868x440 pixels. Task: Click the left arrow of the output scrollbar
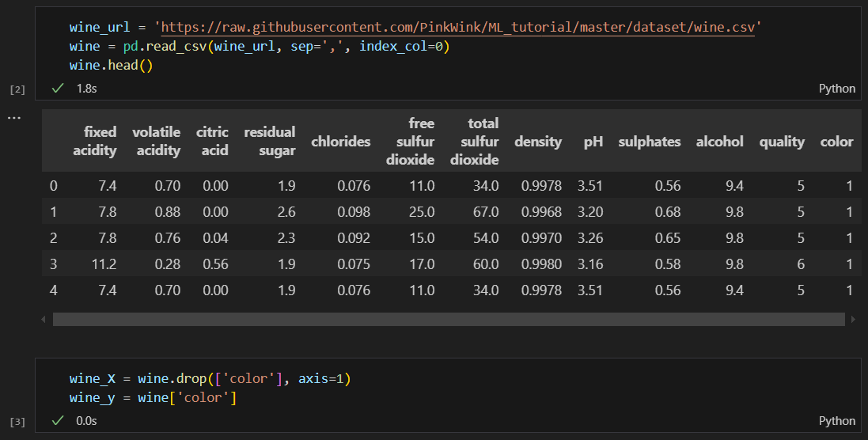44,320
